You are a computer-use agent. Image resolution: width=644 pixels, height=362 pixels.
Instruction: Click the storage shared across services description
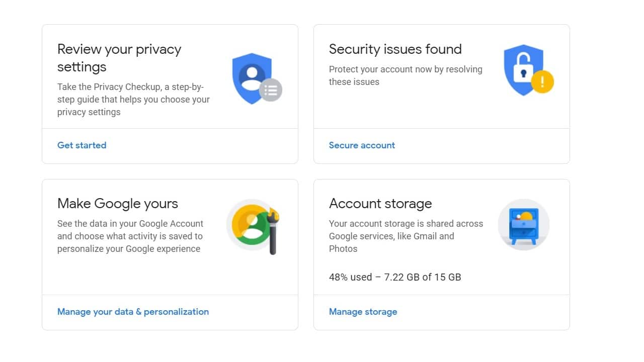click(x=406, y=236)
